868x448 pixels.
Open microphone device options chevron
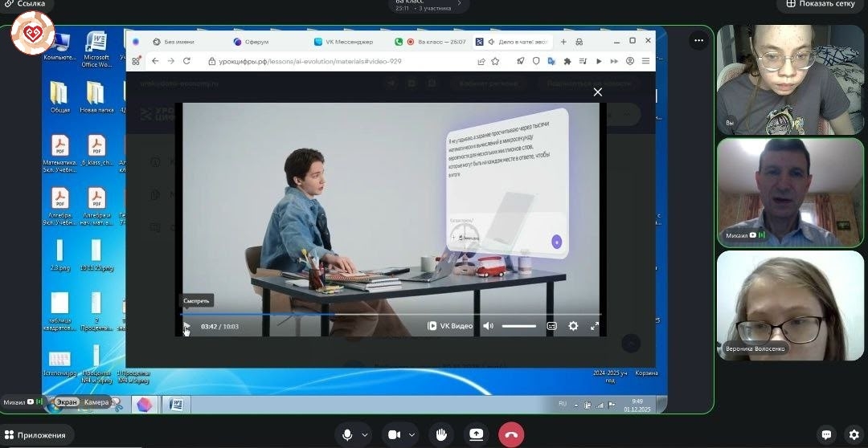click(x=363, y=434)
